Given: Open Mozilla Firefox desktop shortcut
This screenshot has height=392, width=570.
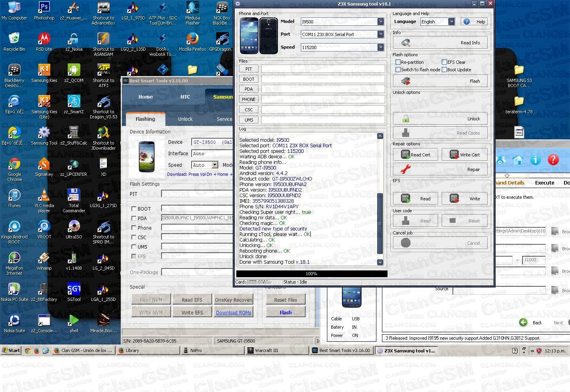Looking at the screenshot, I should coord(192,42).
